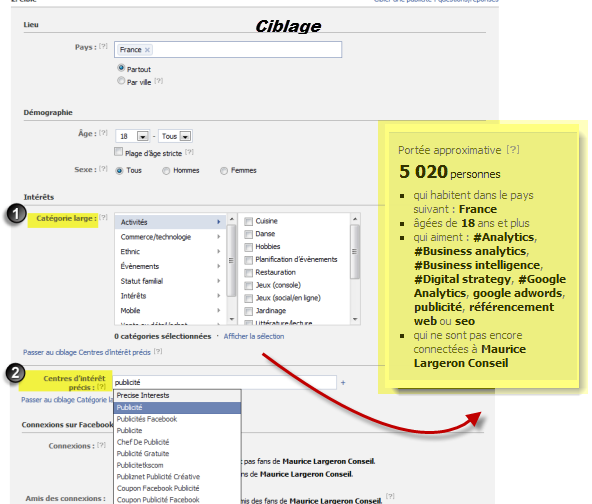Expand the Mobile category
Screen dimensions: 592x504
tap(171, 310)
